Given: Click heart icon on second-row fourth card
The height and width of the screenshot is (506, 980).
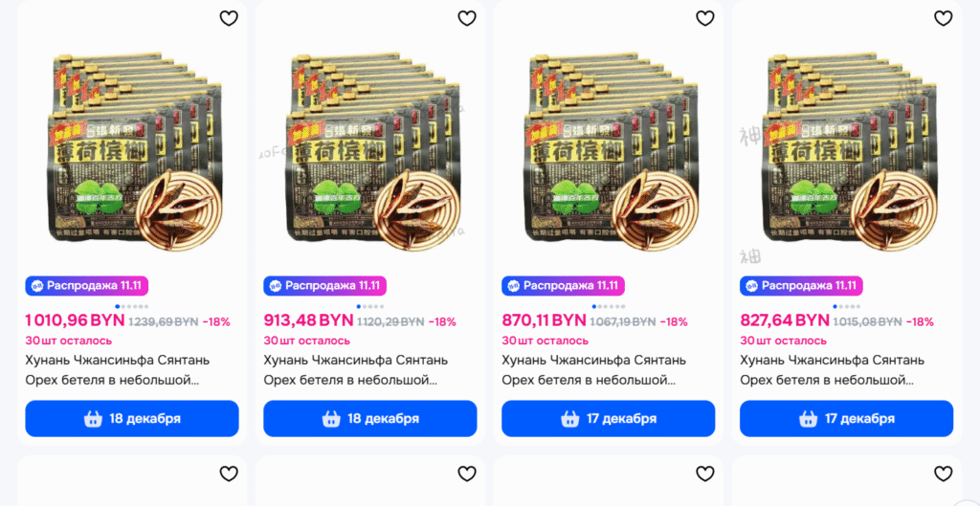Looking at the screenshot, I should [943, 474].
